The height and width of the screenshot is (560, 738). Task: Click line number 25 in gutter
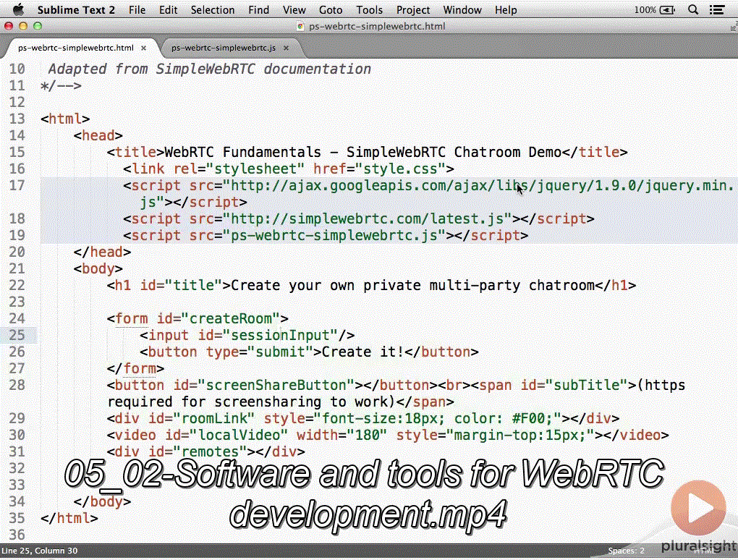17,335
